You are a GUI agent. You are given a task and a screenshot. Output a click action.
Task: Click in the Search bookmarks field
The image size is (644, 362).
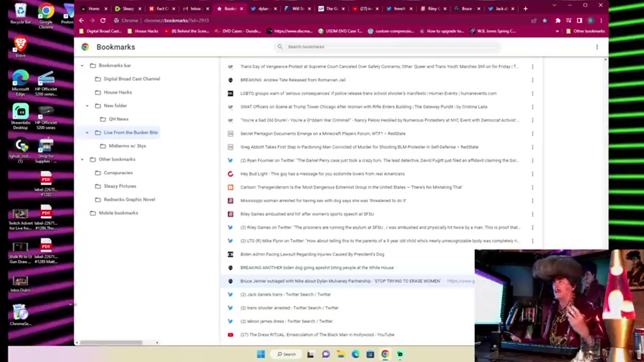tap(387, 47)
